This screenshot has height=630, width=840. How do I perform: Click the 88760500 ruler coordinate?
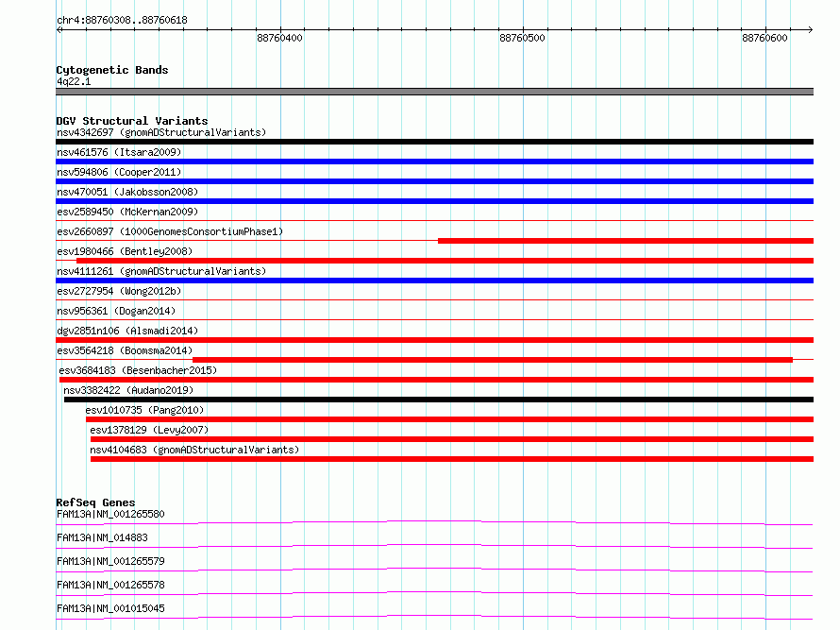click(x=522, y=38)
